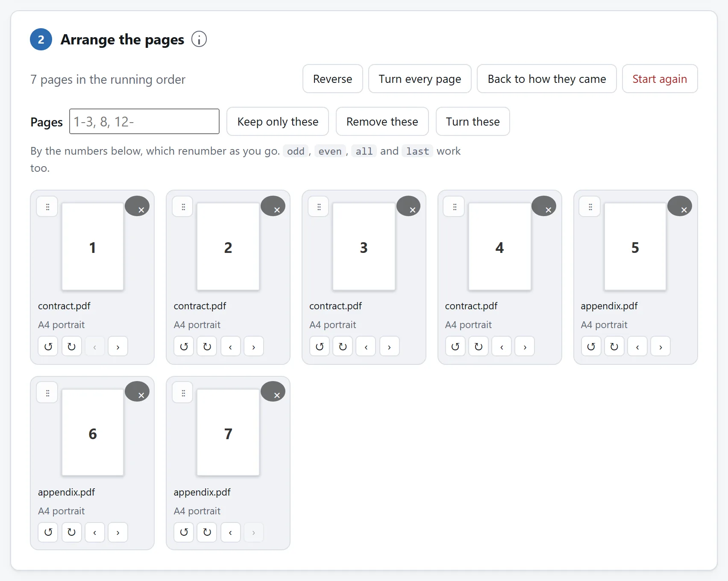Click the Reverse button
The width and height of the screenshot is (728, 581).
click(x=333, y=79)
